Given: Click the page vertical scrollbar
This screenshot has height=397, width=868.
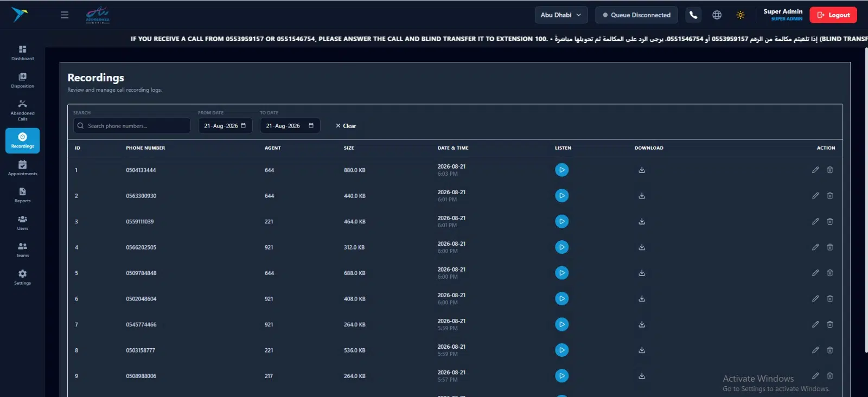Looking at the screenshot, I should 866,200.
